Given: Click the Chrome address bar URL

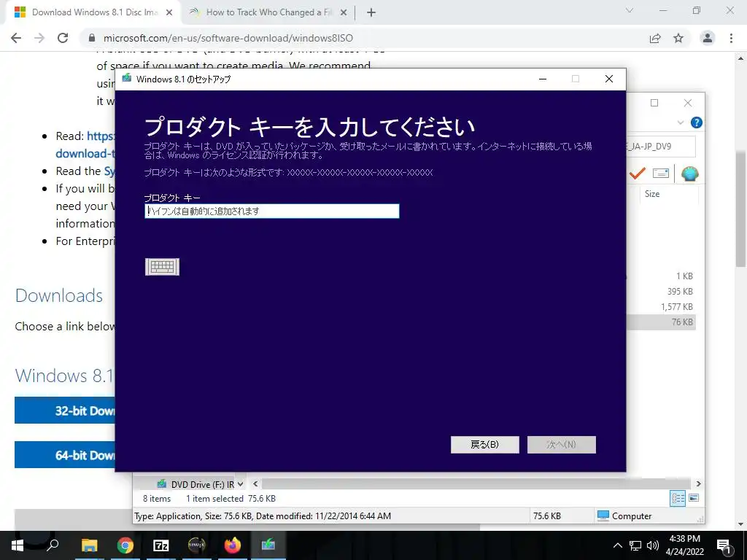Looking at the screenshot, I should (x=228, y=38).
